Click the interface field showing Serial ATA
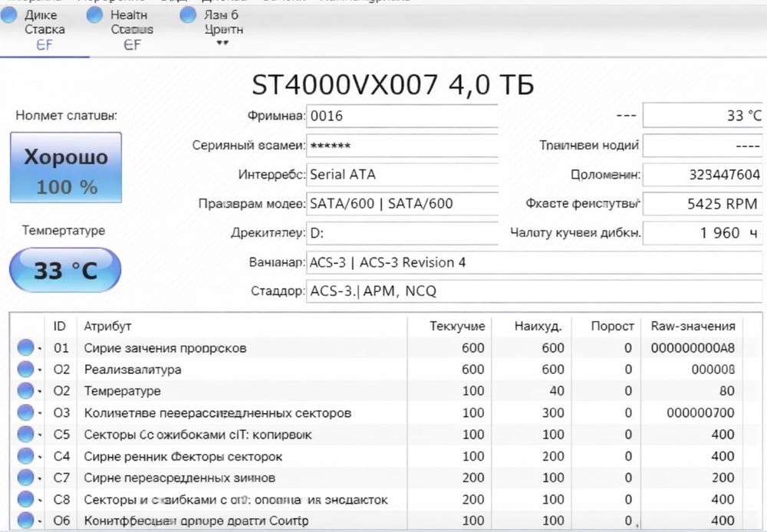The height and width of the screenshot is (532, 767). click(x=402, y=175)
